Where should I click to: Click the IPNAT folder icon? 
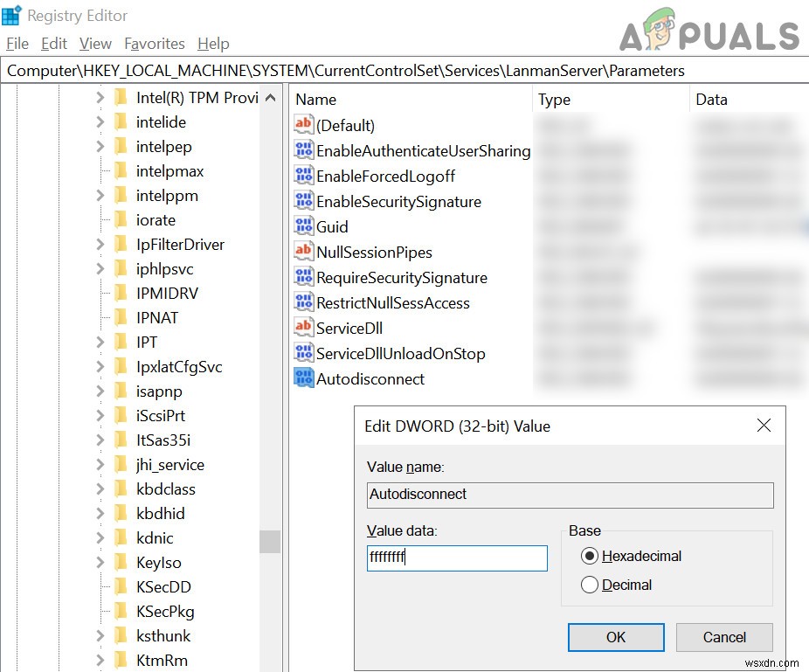121,317
